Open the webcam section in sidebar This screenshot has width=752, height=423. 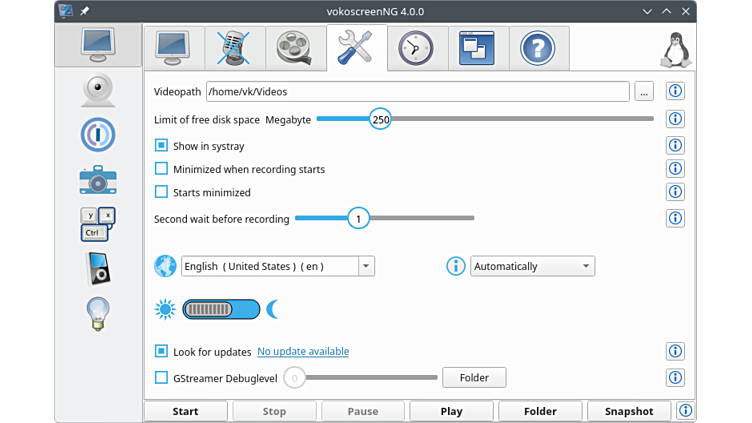98,89
